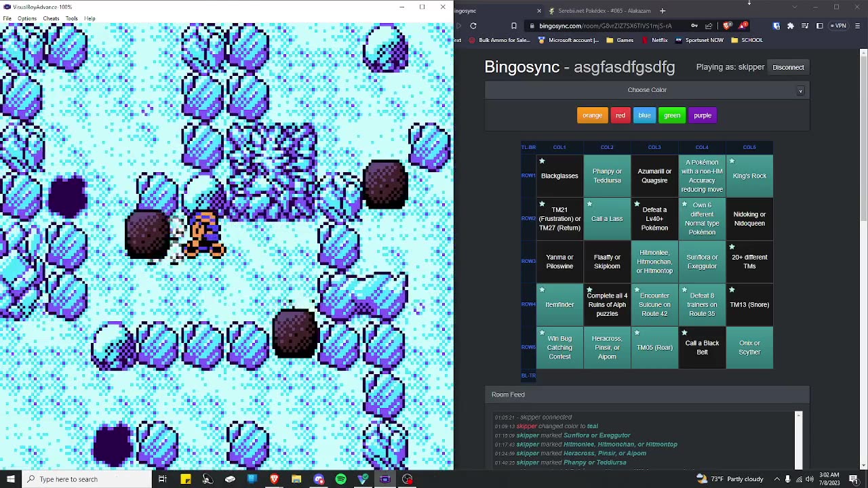
Task: Click the TL-BR diagonal header
Action: (x=528, y=147)
